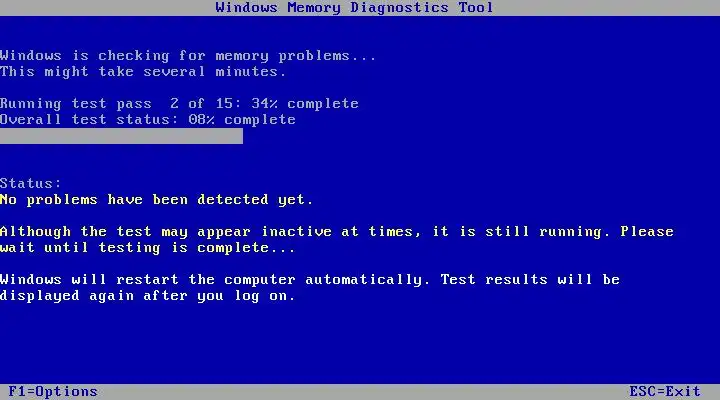This screenshot has height=400, width=720.
Task: Click the 'Running test pass 2 of 15' line
Action: 179,104
